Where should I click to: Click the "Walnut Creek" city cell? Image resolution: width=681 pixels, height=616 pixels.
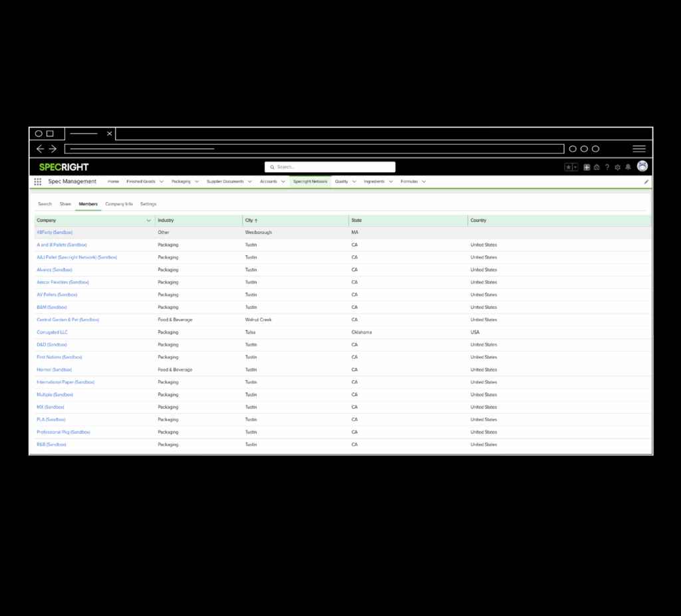coord(259,320)
